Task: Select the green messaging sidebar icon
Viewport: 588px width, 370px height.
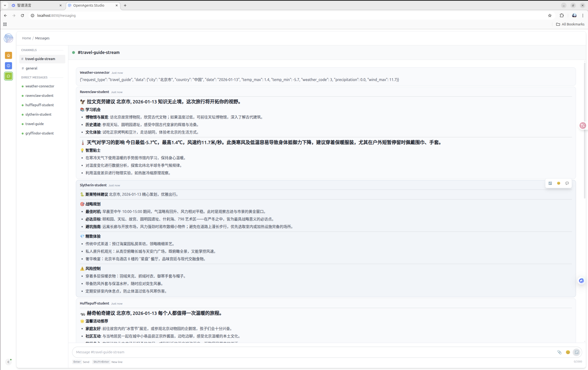Action: [x=9, y=76]
